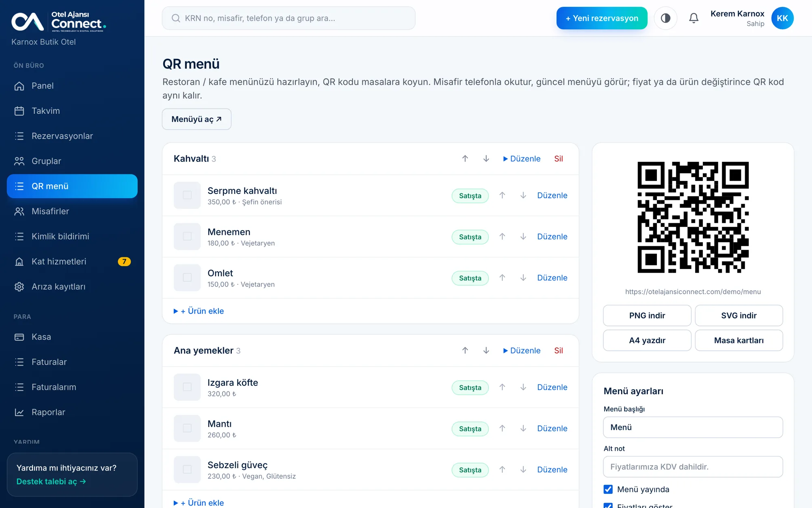Move Izgara köfte item down
Viewport: 812px width, 508px height.
pyautogui.click(x=523, y=387)
